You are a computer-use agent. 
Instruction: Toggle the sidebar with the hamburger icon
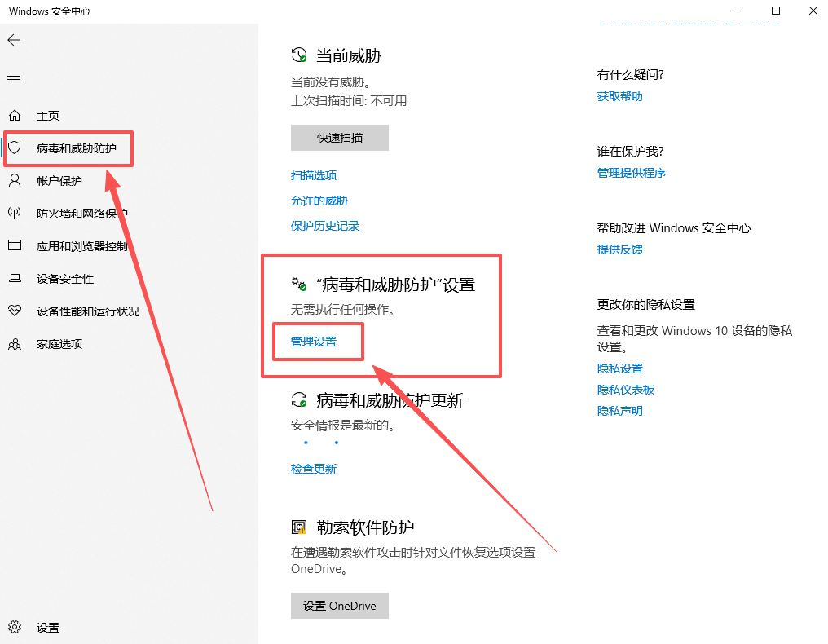point(13,76)
